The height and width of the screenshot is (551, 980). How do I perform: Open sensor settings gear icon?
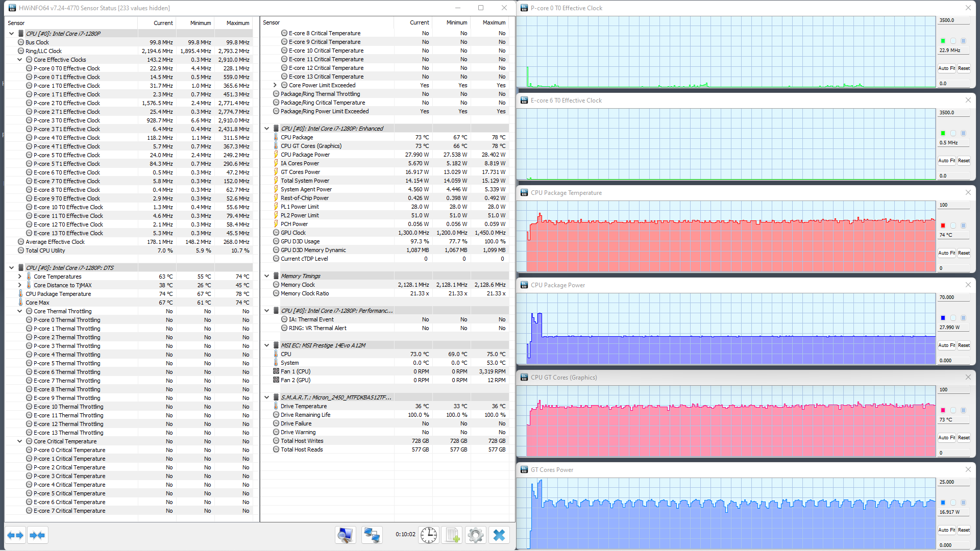475,535
